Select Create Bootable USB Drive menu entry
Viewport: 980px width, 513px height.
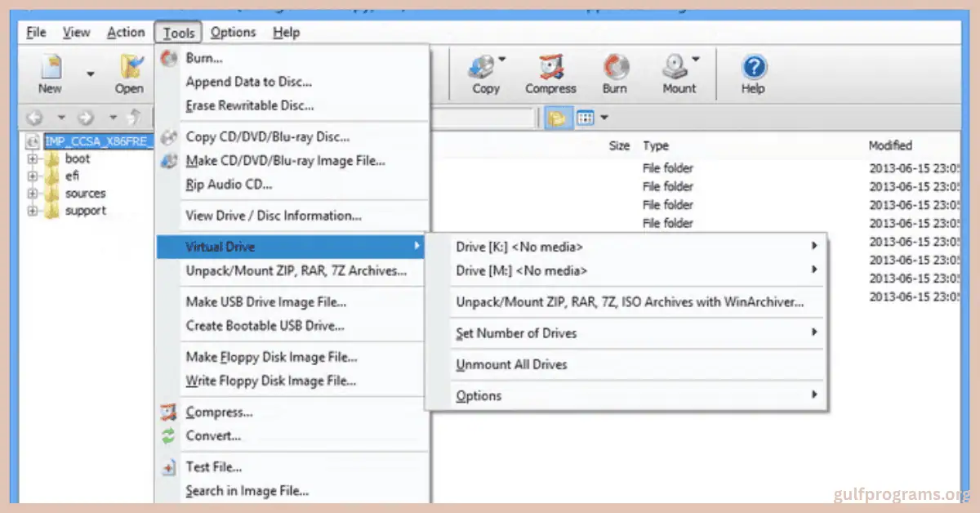coord(265,325)
